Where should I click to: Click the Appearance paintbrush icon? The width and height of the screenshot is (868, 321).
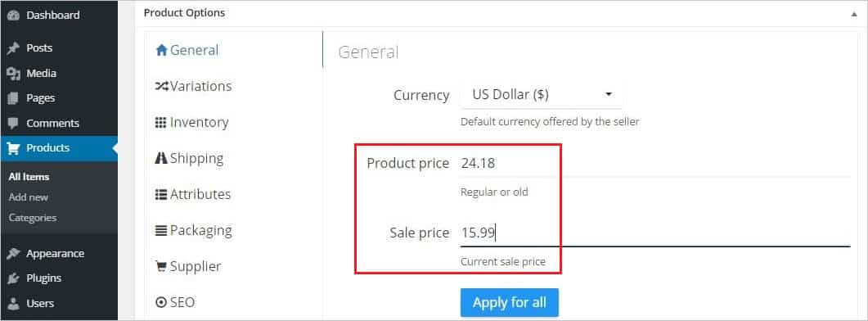point(13,253)
